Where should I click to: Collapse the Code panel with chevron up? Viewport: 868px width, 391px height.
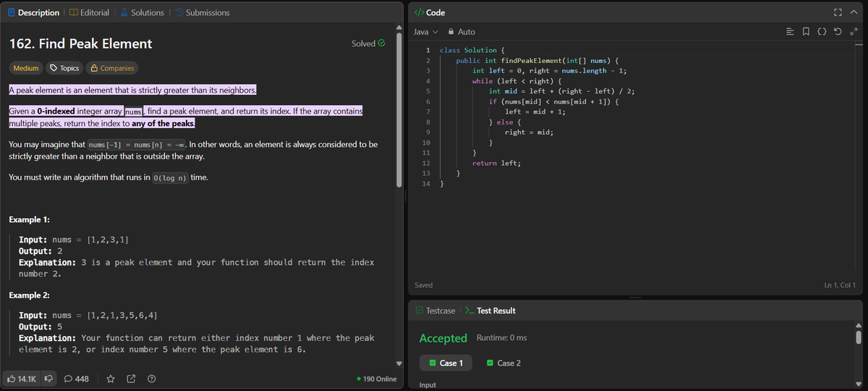(854, 12)
